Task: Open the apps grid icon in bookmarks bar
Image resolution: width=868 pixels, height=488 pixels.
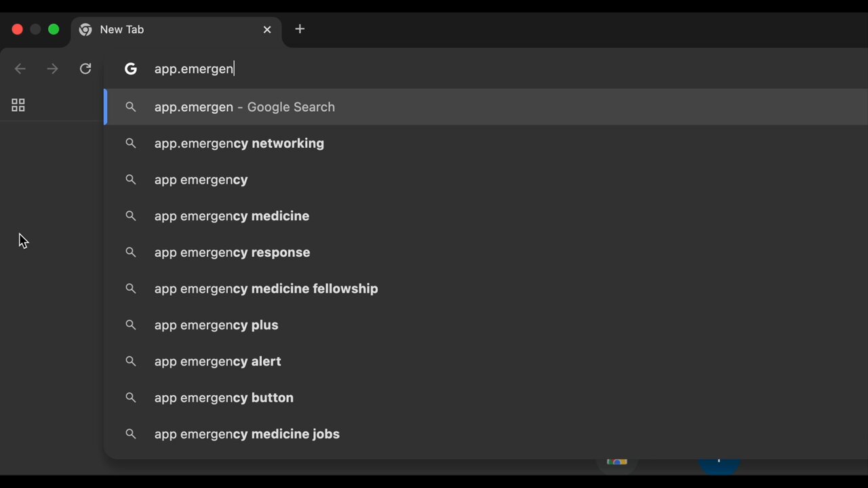Action: (x=18, y=105)
